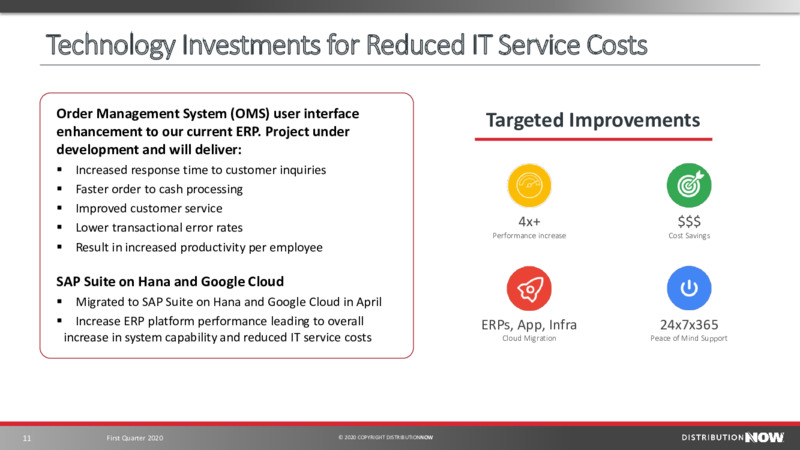Click the red rocket cloud migration icon
This screenshot has height=450, width=800.
click(x=529, y=288)
